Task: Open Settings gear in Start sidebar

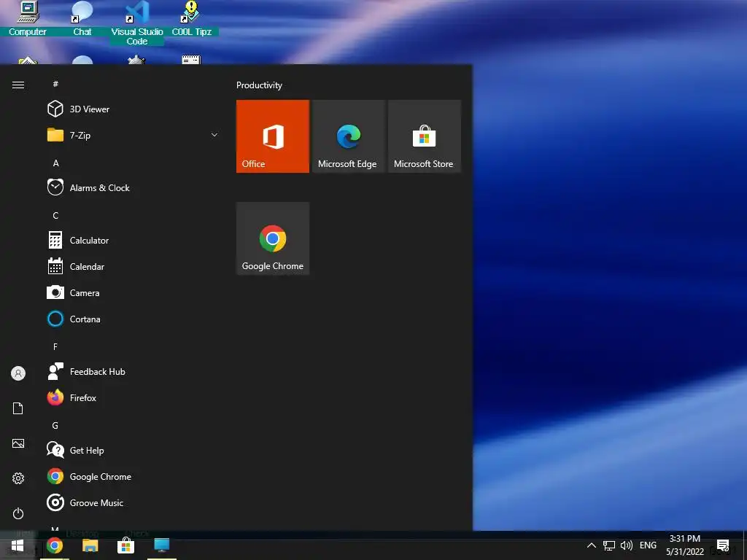Action: (x=18, y=478)
